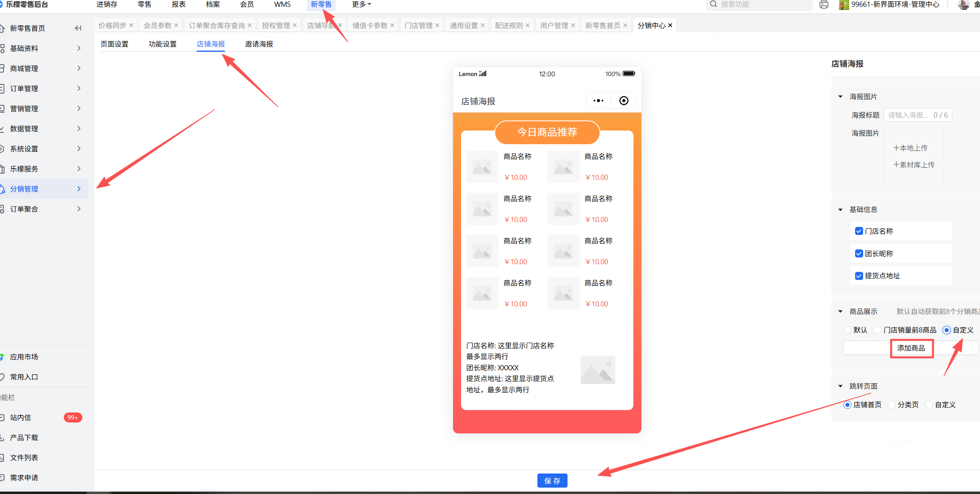Image resolution: width=980 pixels, height=494 pixels.
Task: Open the 更多 dropdown menu
Action: pyautogui.click(x=361, y=4)
